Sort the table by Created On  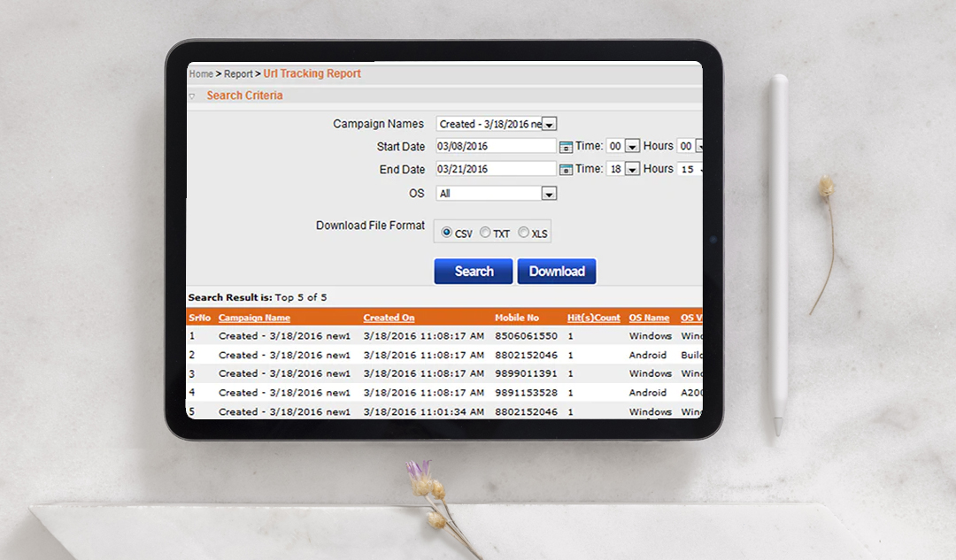(x=389, y=317)
